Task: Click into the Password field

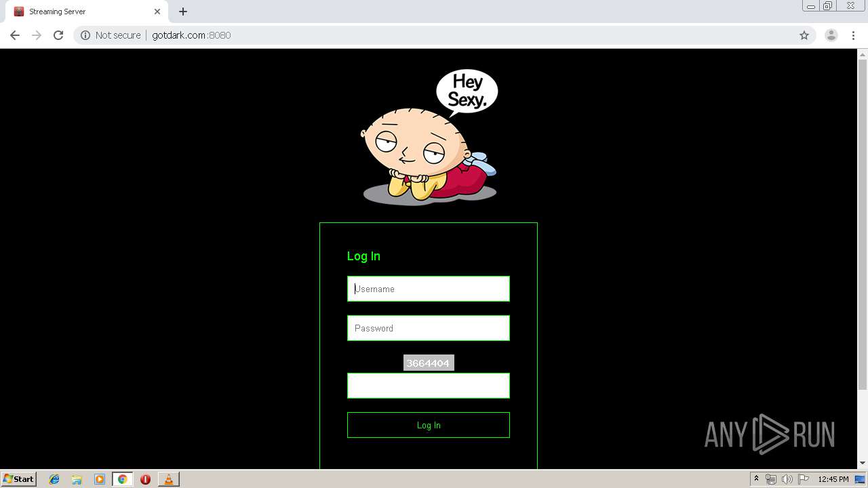Action: 429,328
